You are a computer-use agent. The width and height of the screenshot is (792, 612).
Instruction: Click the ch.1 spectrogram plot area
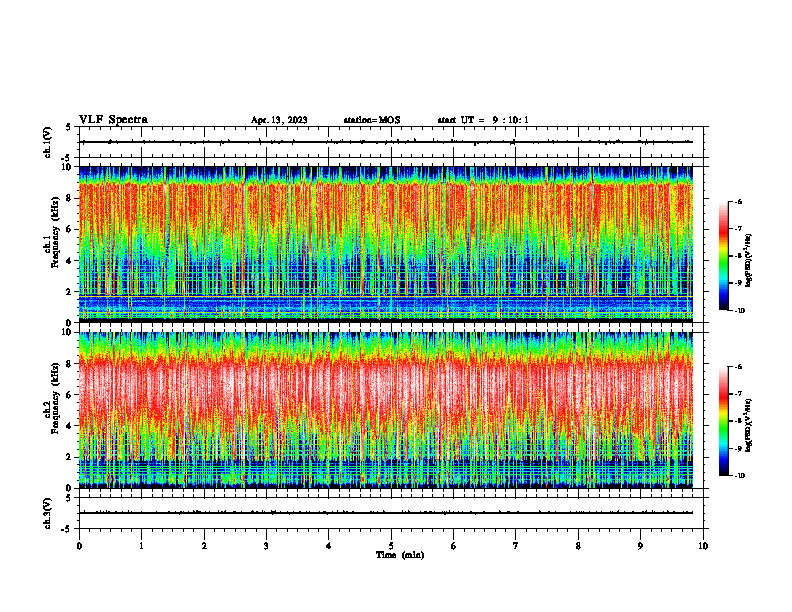[x=385, y=244]
